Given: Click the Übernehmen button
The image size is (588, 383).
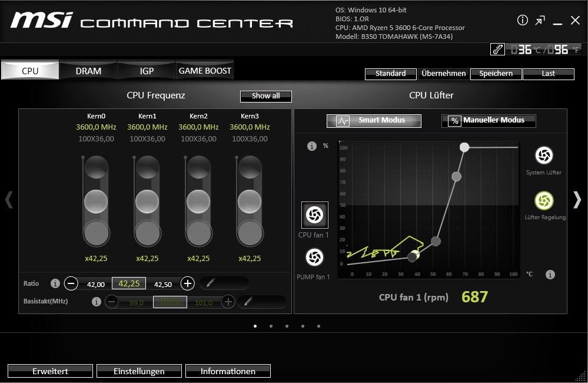Looking at the screenshot, I should click(444, 74).
